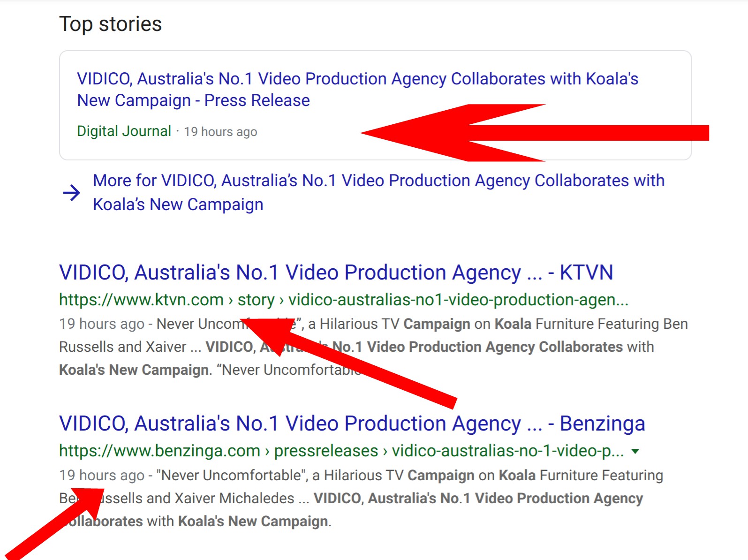Click the Benzinga snippet beginning "Never Uncomfortable"
The height and width of the screenshot is (560, 748).
click(x=361, y=498)
